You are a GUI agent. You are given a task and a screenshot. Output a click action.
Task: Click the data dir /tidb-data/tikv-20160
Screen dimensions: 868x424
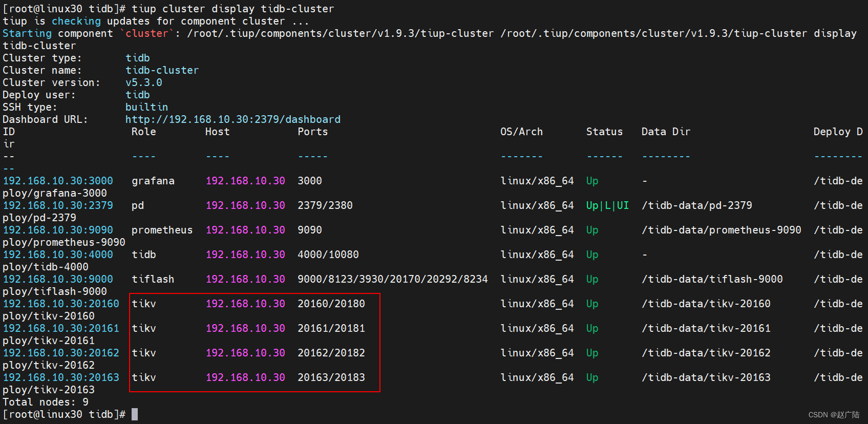[x=706, y=304]
